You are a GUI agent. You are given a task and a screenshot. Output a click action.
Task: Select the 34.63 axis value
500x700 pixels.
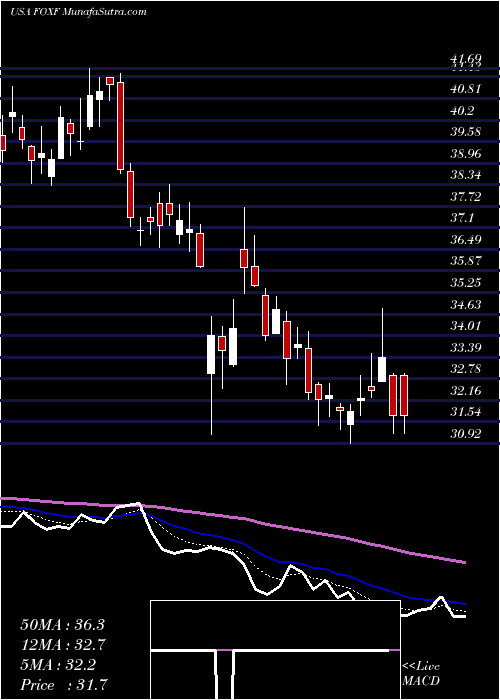click(466, 305)
